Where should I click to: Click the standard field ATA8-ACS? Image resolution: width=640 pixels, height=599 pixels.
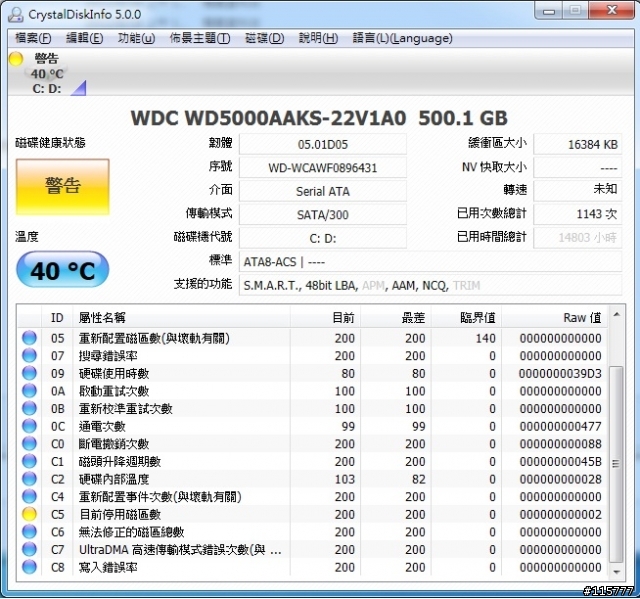point(430,262)
